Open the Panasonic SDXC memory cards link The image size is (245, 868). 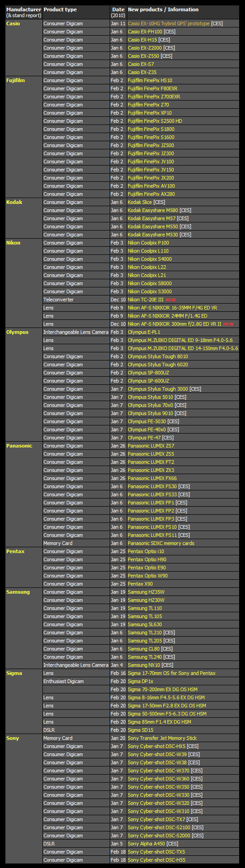click(x=161, y=543)
